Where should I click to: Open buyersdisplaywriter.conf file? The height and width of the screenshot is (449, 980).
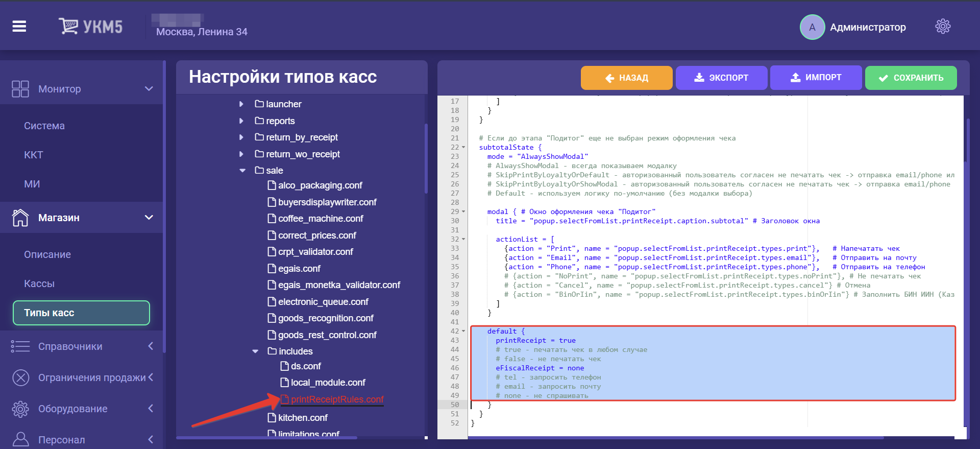(x=327, y=202)
